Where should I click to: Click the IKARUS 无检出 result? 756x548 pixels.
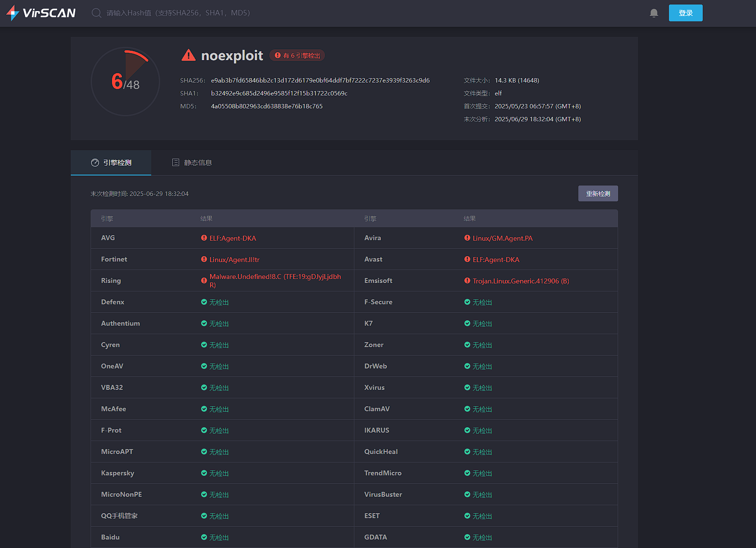point(482,431)
